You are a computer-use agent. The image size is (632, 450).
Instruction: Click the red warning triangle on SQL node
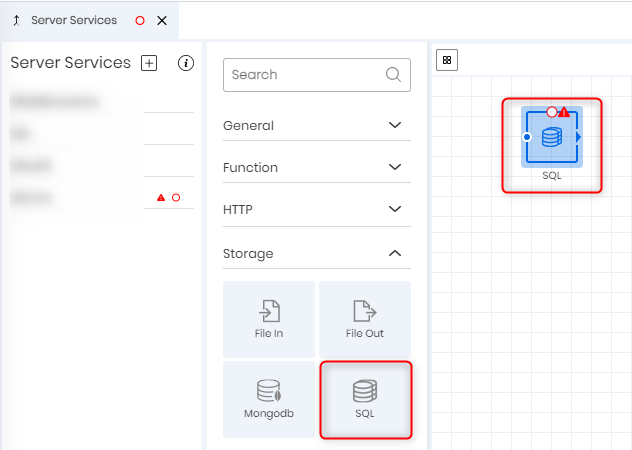564,112
